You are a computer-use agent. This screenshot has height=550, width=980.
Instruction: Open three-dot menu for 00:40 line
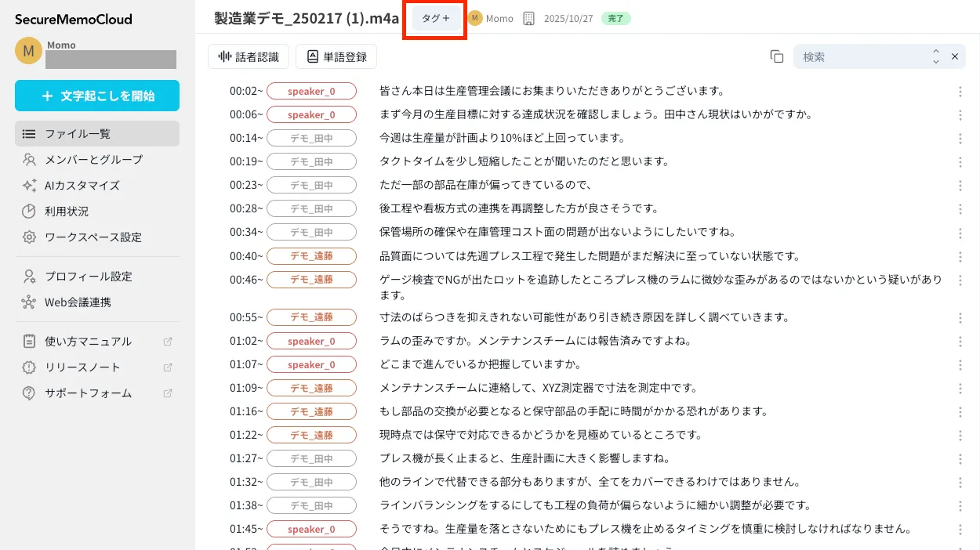click(960, 256)
